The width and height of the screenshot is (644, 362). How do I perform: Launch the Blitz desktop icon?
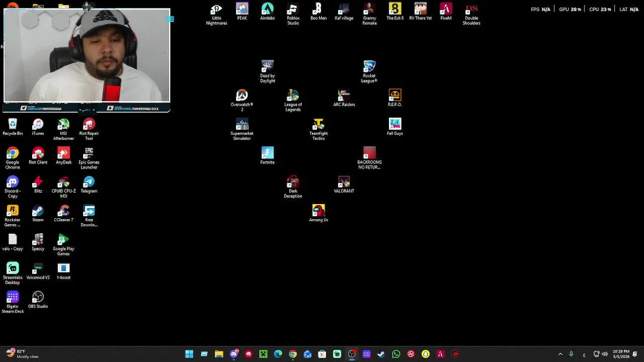pyautogui.click(x=38, y=185)
